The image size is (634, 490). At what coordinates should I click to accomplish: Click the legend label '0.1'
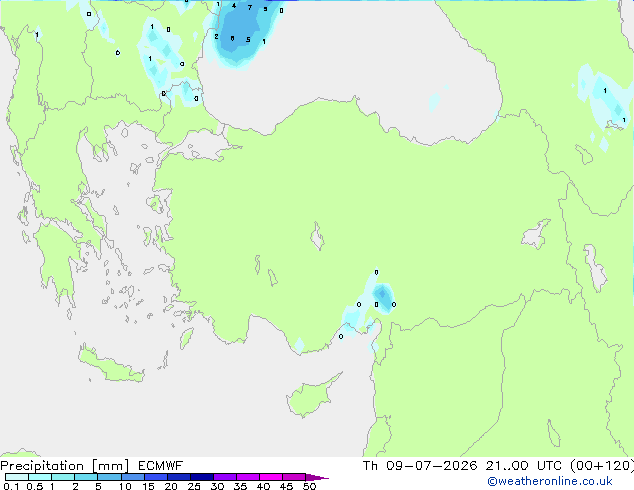coord(11,486)
